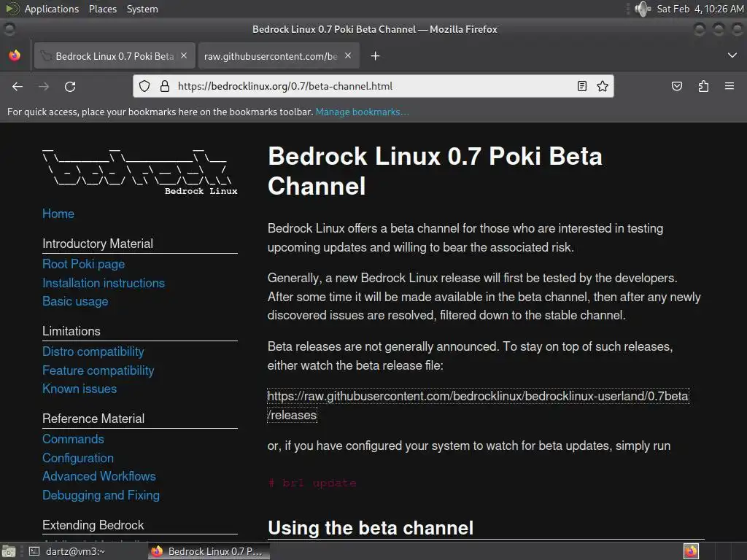Open the Firefox hamburger application menu
The image size is (747, 560).
pos(729,86)
